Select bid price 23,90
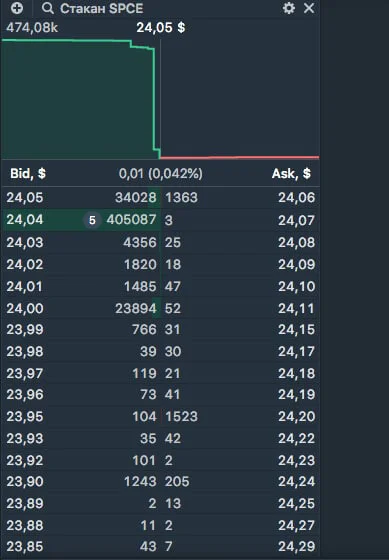 (x=25, y=481)
